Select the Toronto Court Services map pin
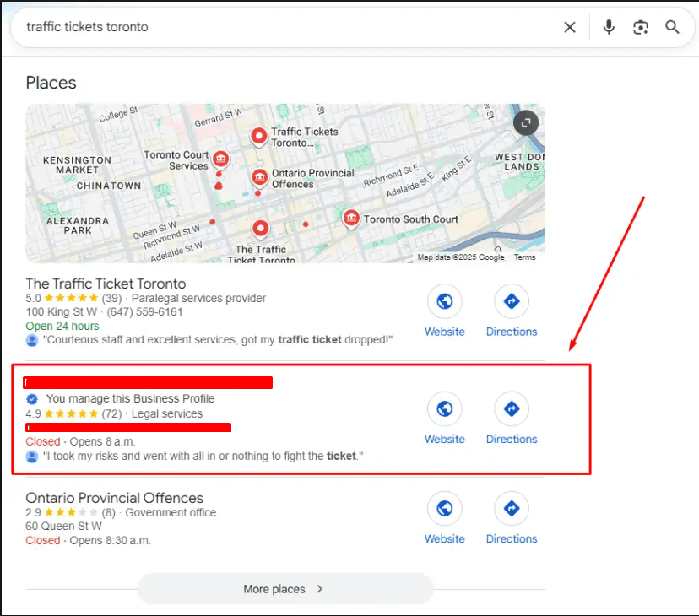Image resolution: width=699 pixels, height=616 pixels. click(x=220, y=159)
